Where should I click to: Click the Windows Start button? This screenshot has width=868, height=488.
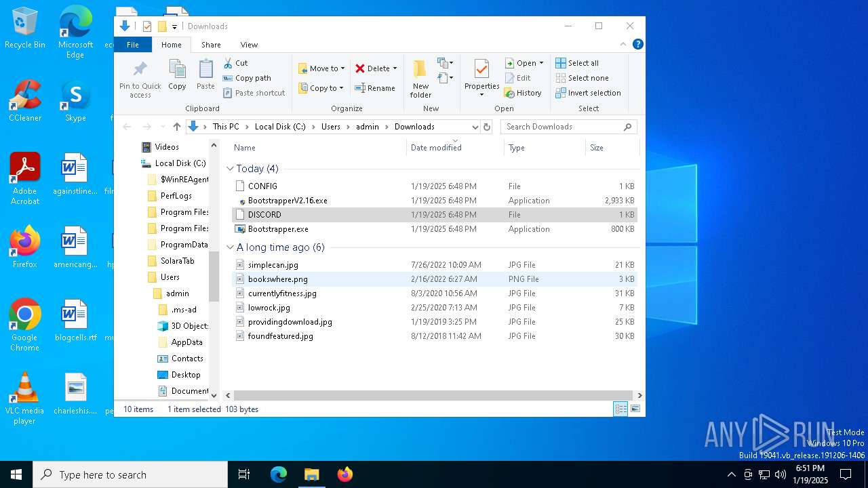16,474
